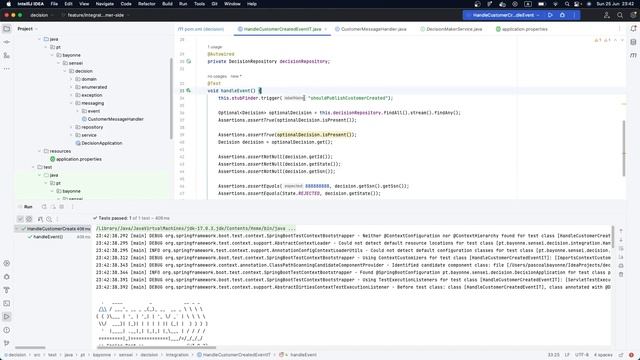Open Project view dropdown
The width and height of the screenshot is (640, 360).
(x=27, y=29)
